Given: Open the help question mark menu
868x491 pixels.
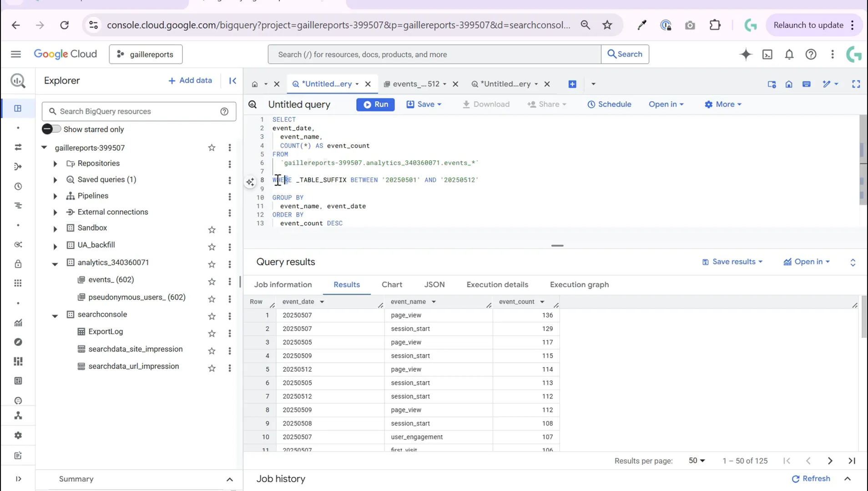Looking at the screenshot, I should (x=811, y=54).
